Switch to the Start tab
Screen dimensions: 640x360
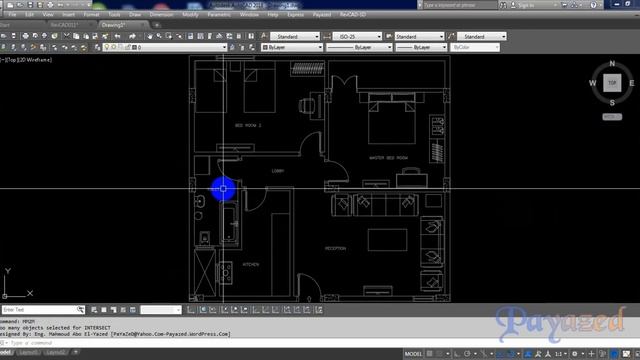pyautogui.click(x=6, y=25)
